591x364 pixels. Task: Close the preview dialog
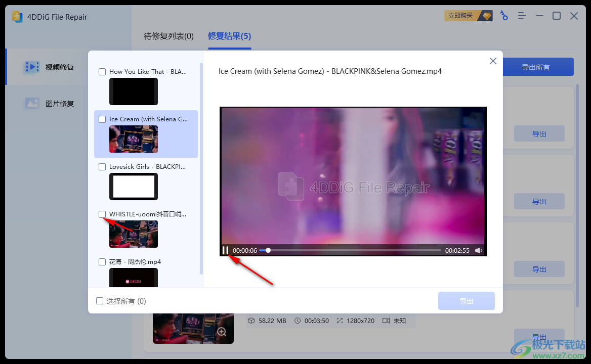point(493,61)
